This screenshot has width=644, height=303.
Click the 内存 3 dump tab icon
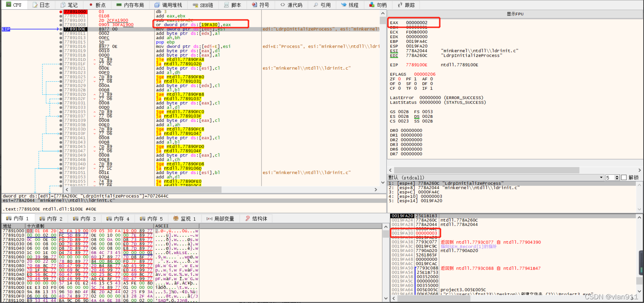click(76, 218)
